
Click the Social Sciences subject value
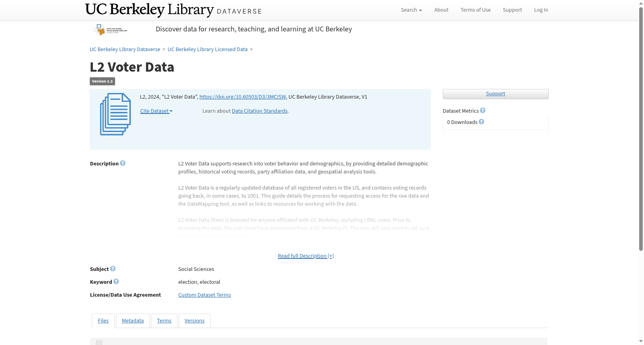tap(196, 269)
